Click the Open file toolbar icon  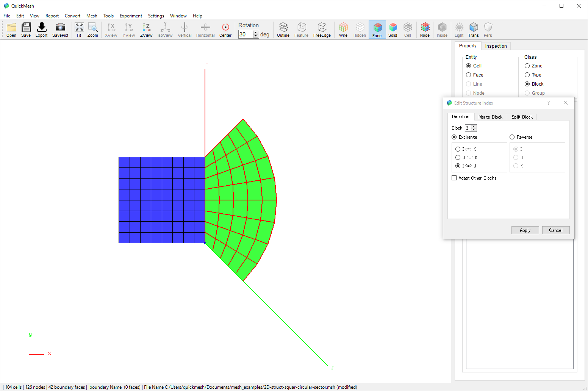11,30
